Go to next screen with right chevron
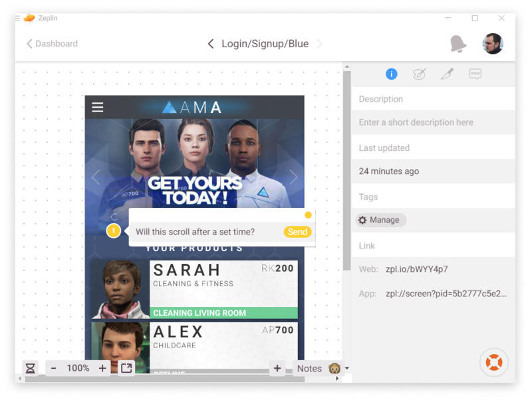Image resolution: width=532 pixels, height=402 pixels. pos(319,43)
